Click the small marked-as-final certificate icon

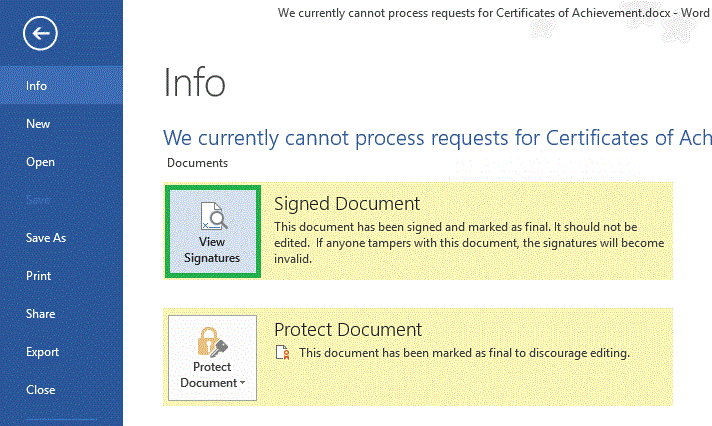pos(283,353)
